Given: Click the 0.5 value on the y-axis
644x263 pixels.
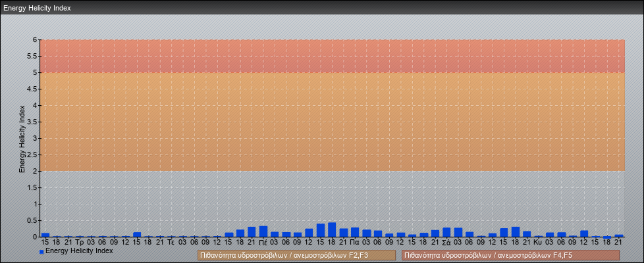Looking at the screenshot, I should [x=32, y=220].
